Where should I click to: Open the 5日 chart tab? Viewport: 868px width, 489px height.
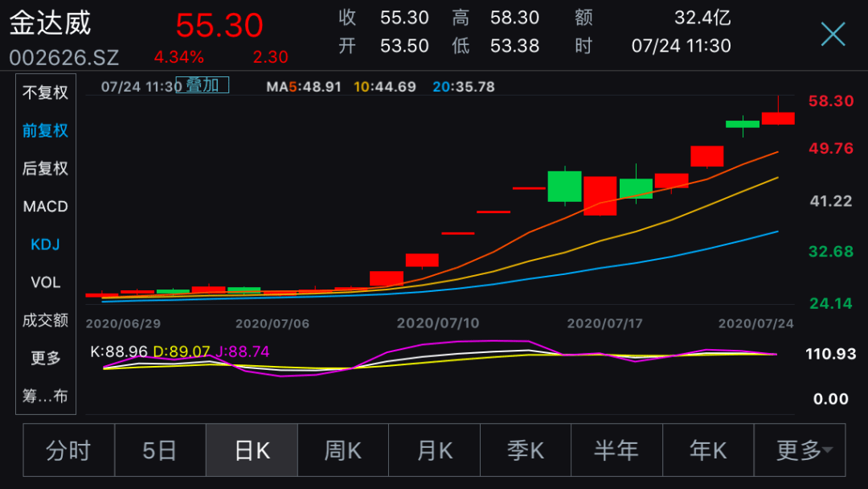click(x=160, y=450)
